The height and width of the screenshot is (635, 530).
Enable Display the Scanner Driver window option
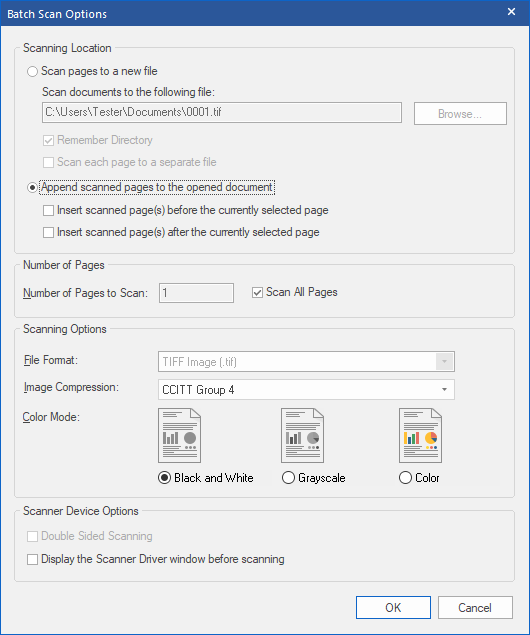click(32, 559)
